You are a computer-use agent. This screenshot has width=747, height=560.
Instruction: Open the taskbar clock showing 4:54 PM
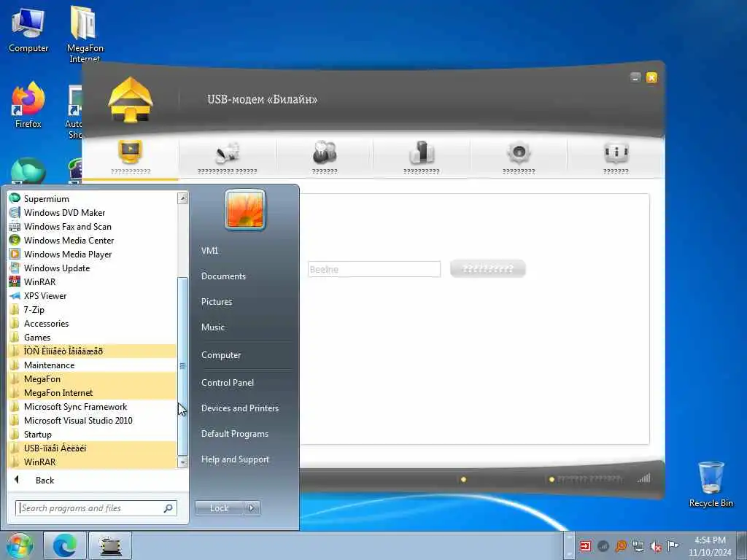(x=710, y=545)
